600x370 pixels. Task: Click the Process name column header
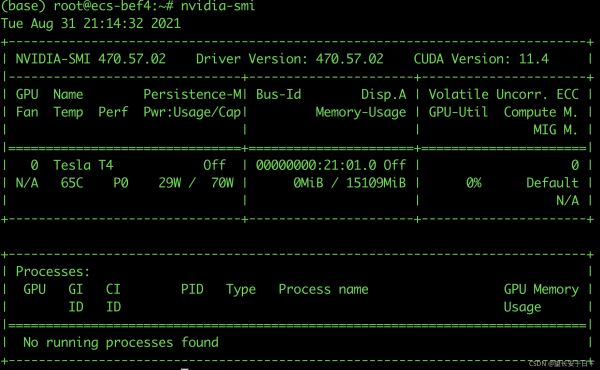click(323, 289)
